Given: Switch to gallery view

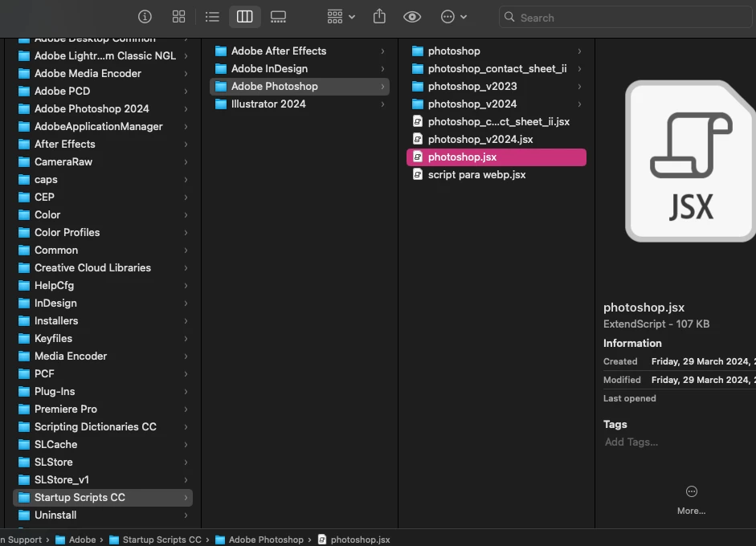Looking at the screenshot, I should [278, 17].
